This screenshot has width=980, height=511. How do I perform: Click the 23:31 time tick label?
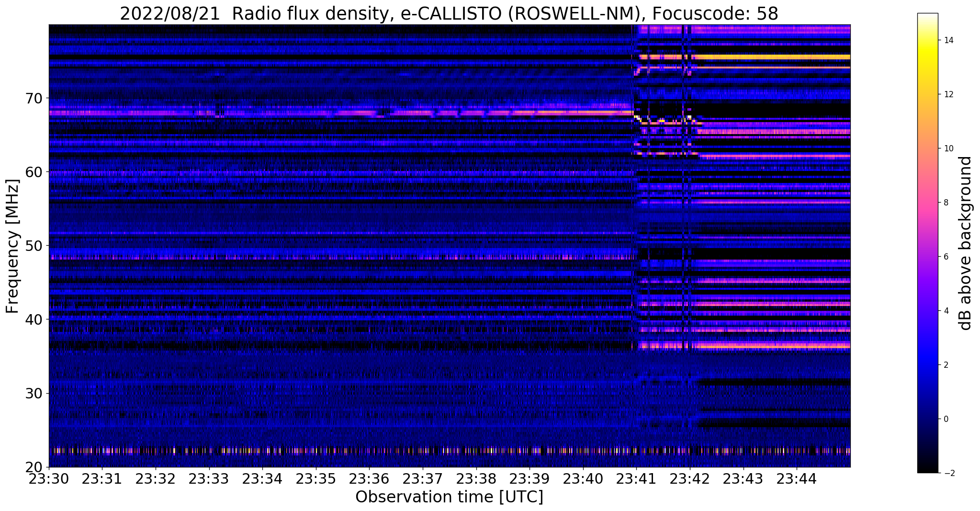pyautogui.click(x=102, y=479)
